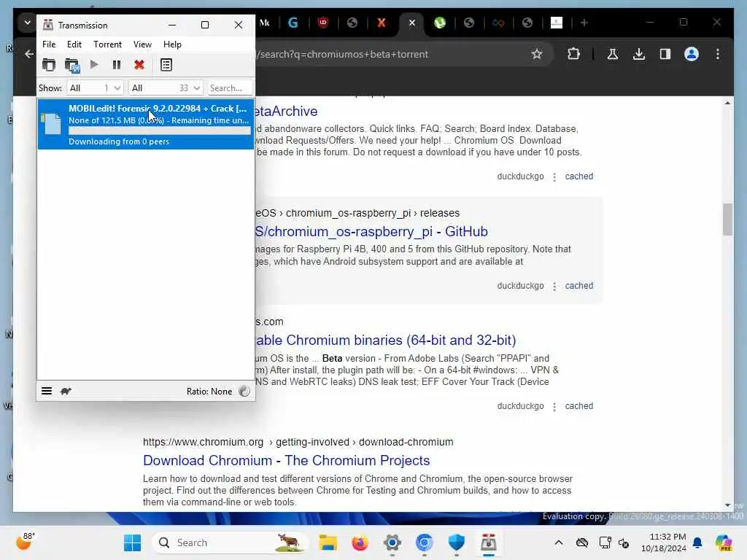Viewport: 747px width, 560px height.
Task: Open more options dots for GitHub result
Action: coord(554,286)
